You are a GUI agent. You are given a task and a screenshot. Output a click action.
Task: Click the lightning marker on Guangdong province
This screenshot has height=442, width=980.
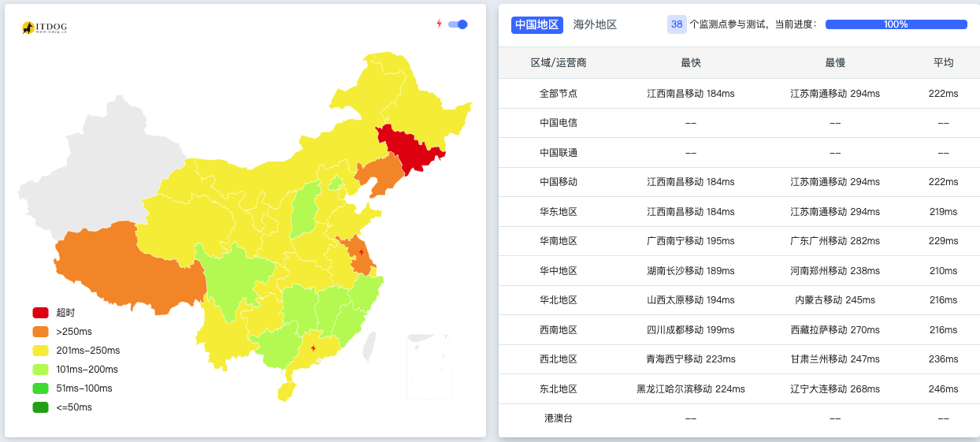pos(314,347)
